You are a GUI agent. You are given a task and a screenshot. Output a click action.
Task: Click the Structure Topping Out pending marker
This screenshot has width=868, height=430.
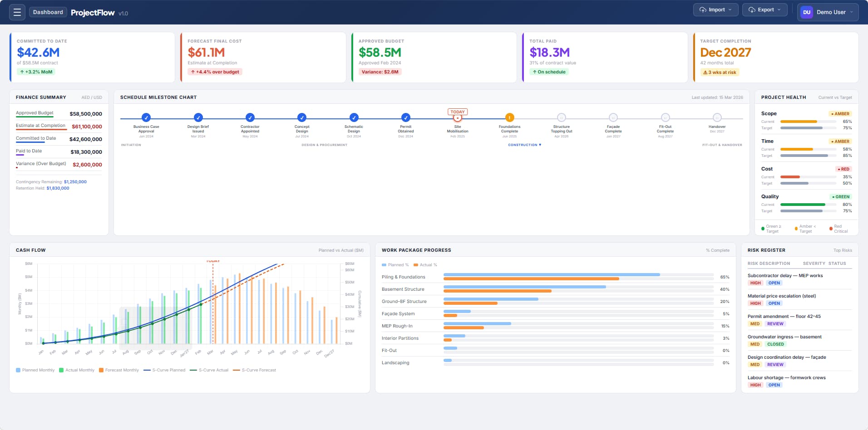tap(561, 117)
